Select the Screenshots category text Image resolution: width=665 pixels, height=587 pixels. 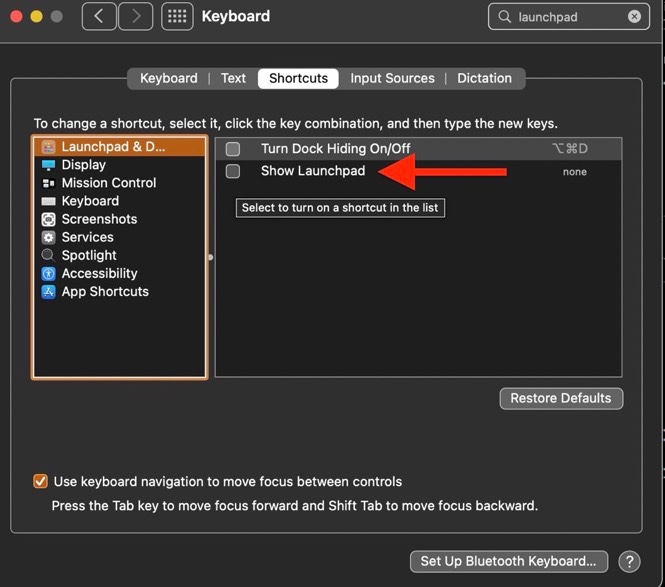click(99, 219)
